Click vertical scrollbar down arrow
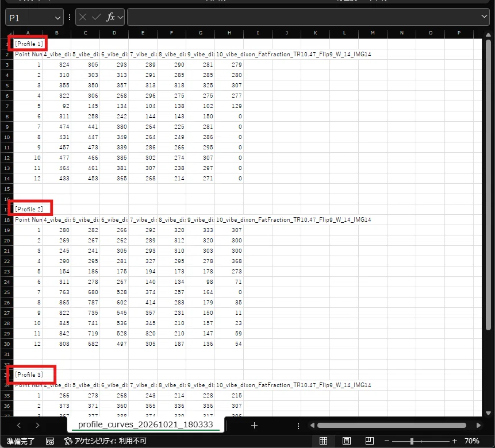This screenshot has height=448, width=495. pos(488,412)
